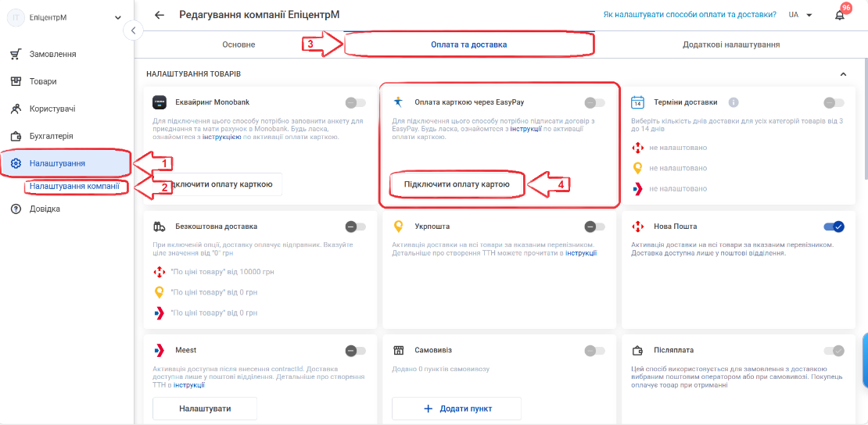Click the Замовлення cart icon in the sidebar
This screenshot has width=868, height=425.
tap(16, 54)
